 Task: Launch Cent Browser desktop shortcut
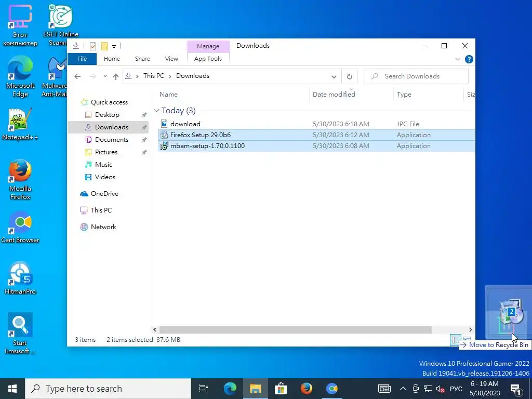[20, 227]
